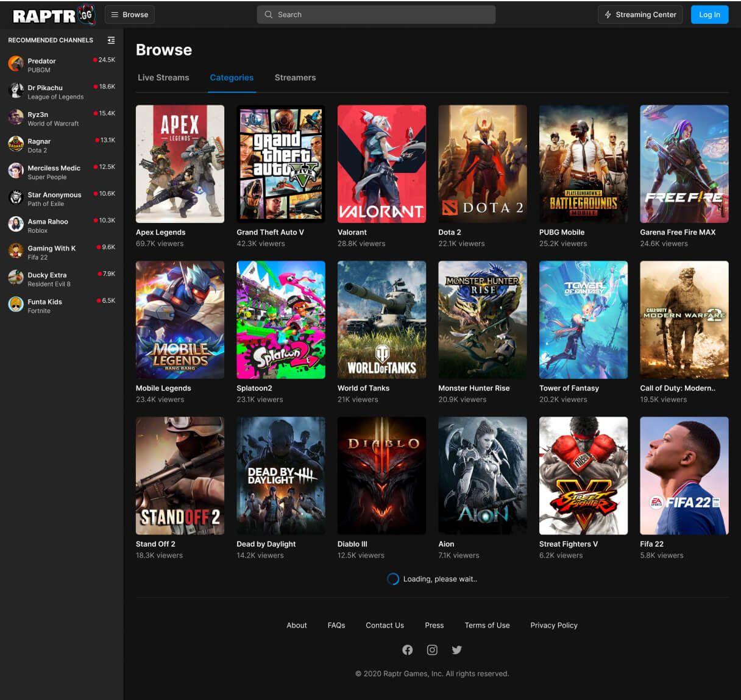This screenshot has width=741, height=700.
Task: Click the '18.3K viewers' text
Action: click(159, 556)
